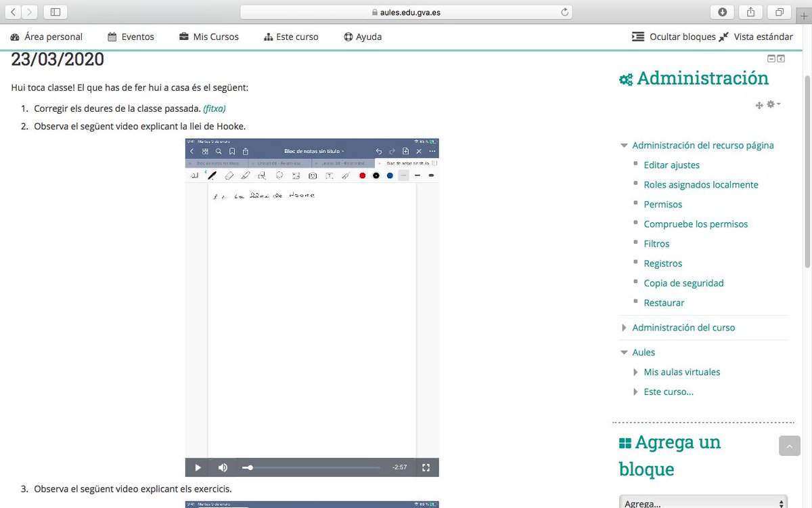Open Safari's share menu
Screen dimensions: 812x508
[751, 12]
